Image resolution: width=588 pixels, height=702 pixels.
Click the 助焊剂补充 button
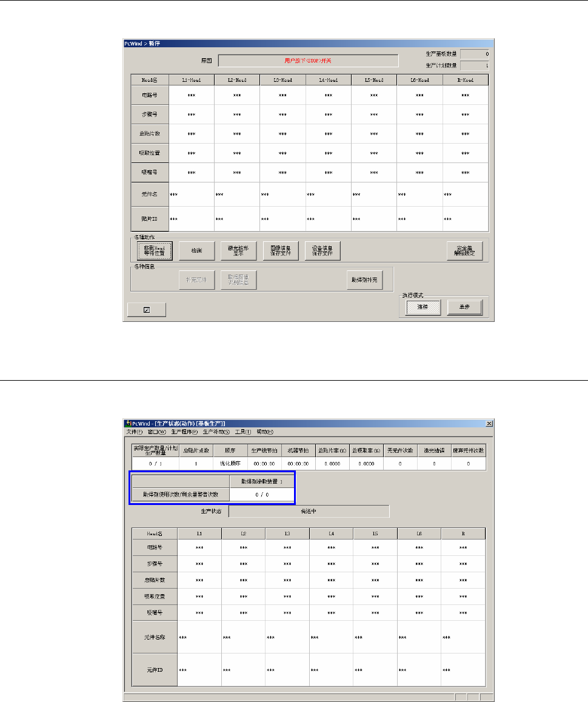pyautogui.click(x=364, y=280)
